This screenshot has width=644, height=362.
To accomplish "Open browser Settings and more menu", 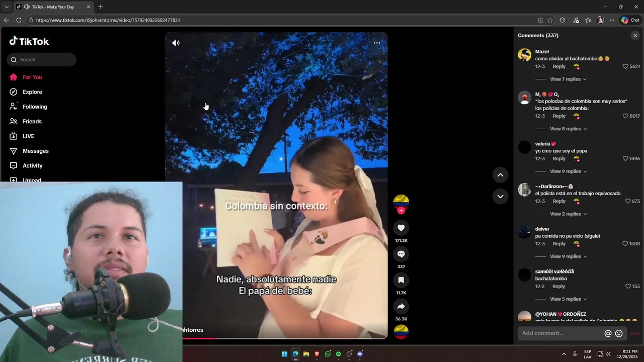I will pos(612,20).
